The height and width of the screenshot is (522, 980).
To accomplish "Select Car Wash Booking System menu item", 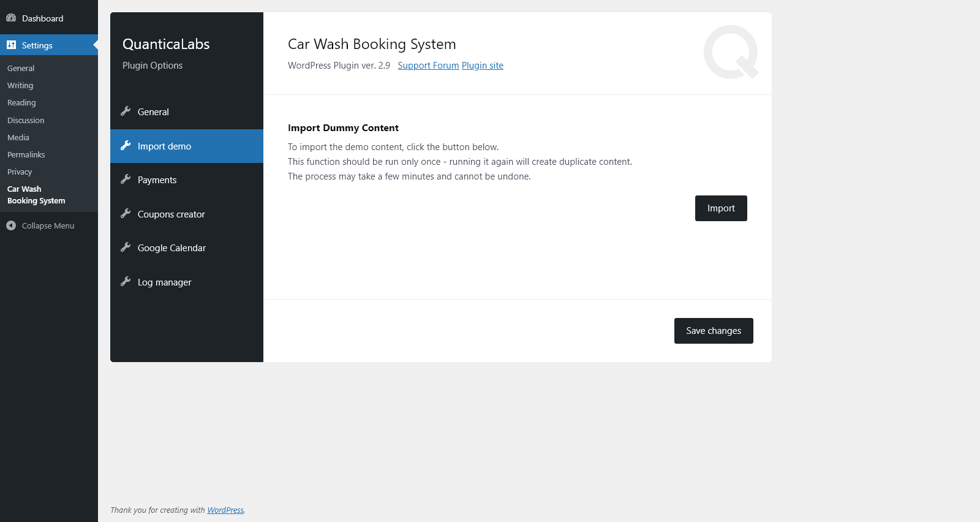I will pyautogui.click(x=36, y=195).
